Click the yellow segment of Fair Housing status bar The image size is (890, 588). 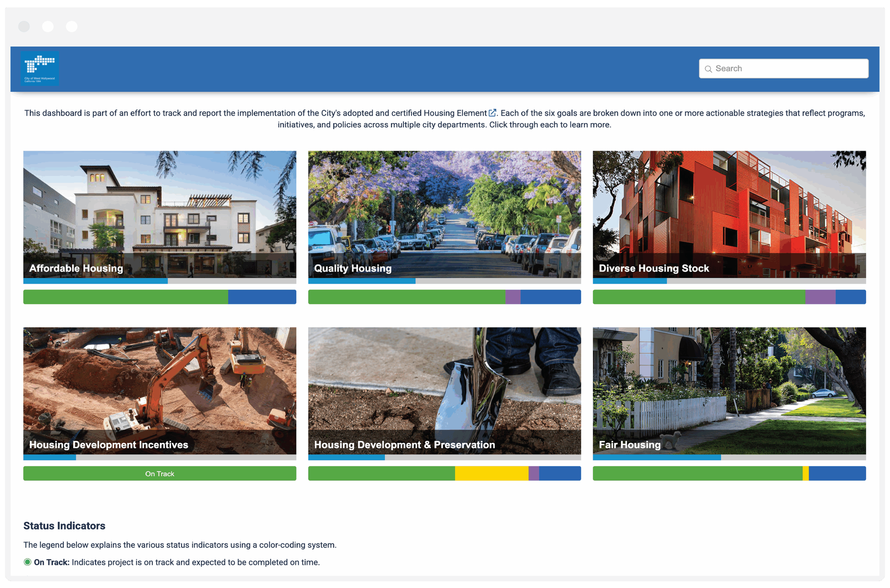(x=806, y=473)
